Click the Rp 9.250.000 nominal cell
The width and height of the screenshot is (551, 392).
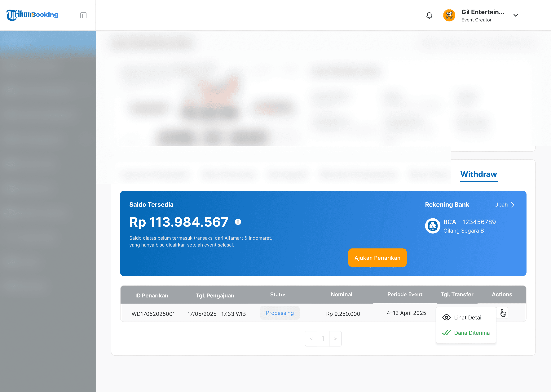[x=343, y=314]
